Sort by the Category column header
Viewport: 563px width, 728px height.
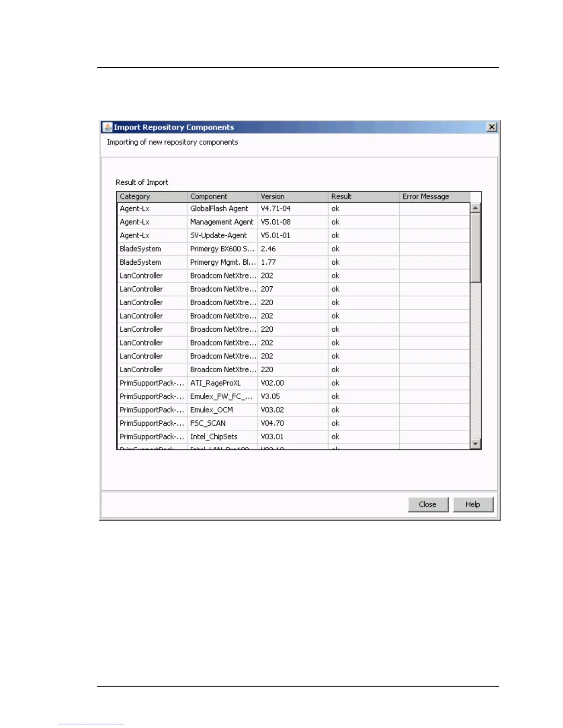152,197
